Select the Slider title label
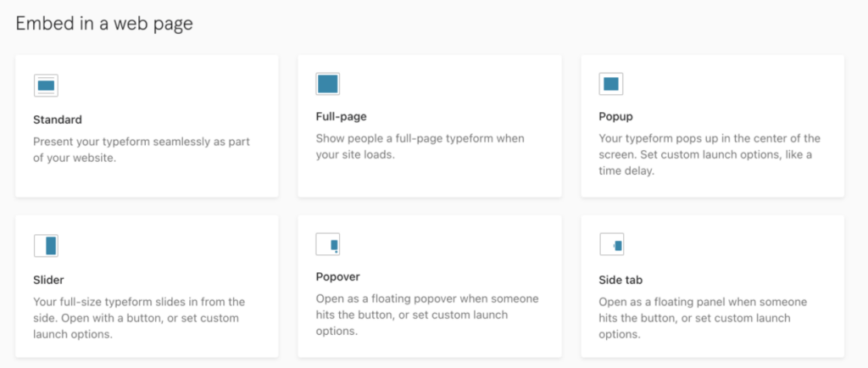The image size is (868, 368). pos(48,280)
